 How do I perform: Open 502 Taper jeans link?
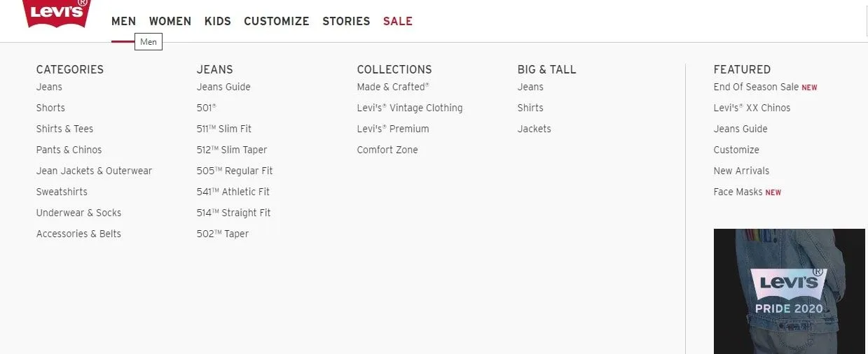(223, 234)
